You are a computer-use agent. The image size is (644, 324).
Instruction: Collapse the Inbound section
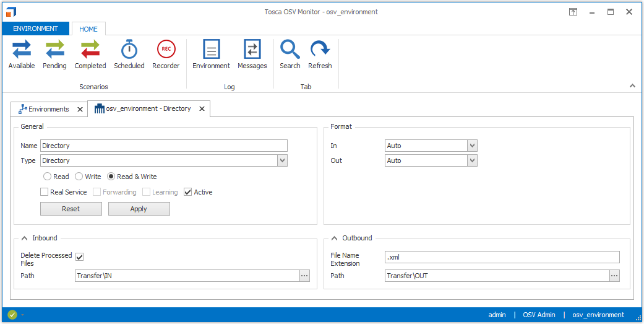pyautogui.click(x=24, y=238)
